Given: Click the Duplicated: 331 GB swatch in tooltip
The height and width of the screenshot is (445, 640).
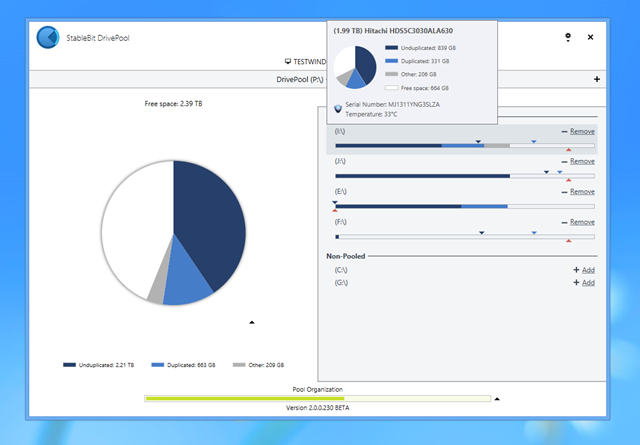Looking at the screenshot, I should click(391, 61).
